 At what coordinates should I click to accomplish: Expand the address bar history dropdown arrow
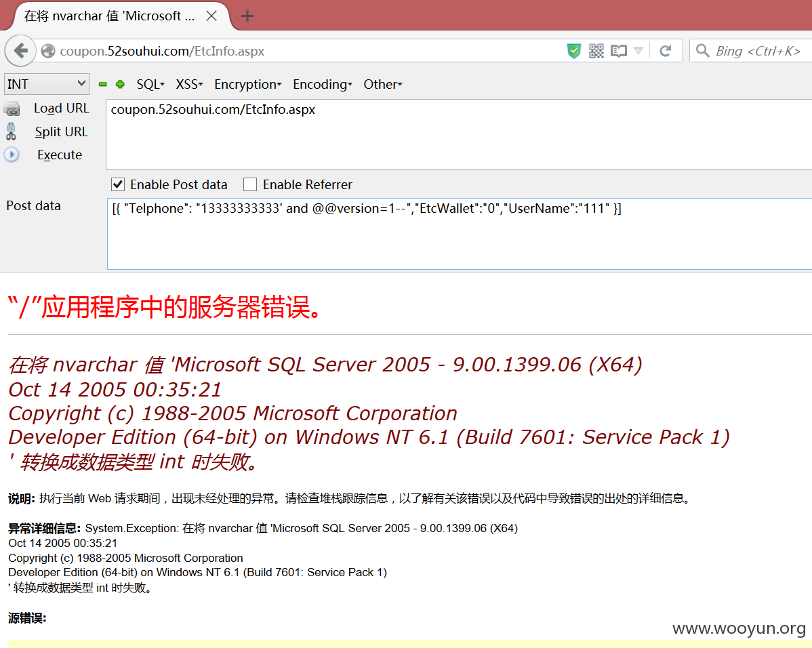(x=638, y=51)
